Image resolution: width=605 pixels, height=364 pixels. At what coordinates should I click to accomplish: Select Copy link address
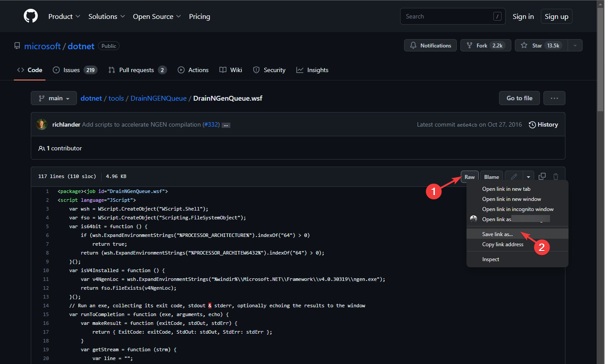point(518,244)
